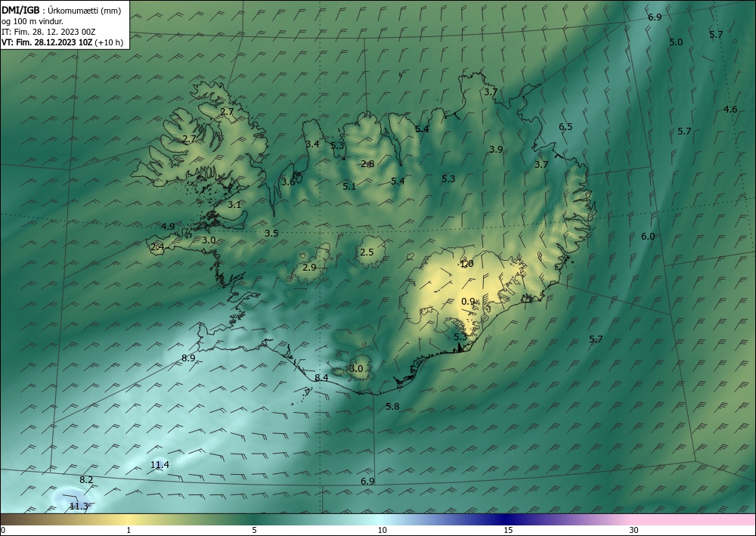Viewport: 756px width, 536px height.
Task: Click the 3.6 value label
Action: [288, 181]
